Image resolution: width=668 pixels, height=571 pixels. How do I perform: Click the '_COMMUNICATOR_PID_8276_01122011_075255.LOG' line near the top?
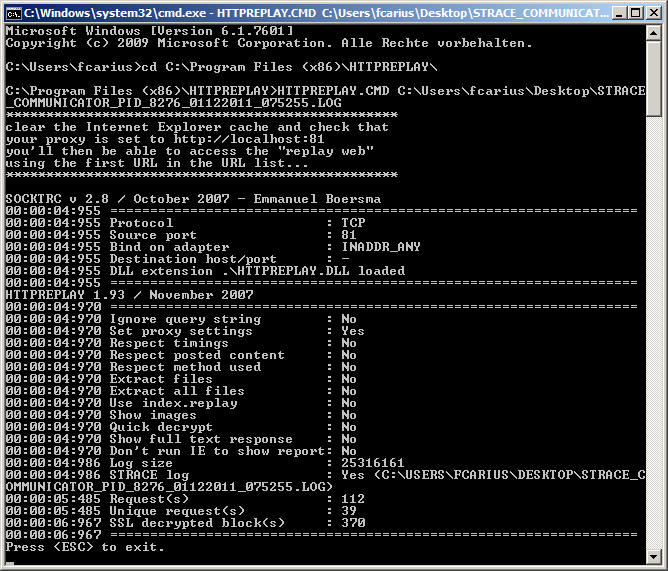[173, 103]
